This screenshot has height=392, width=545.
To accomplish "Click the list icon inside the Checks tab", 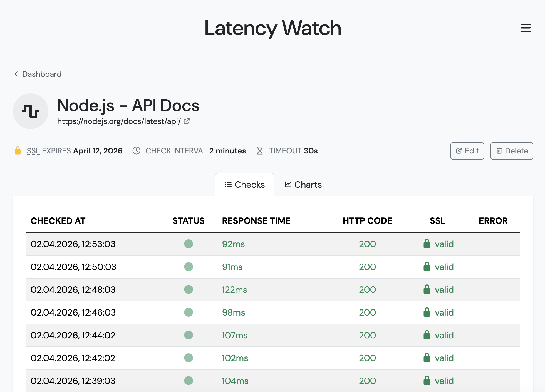I will 228,184.
